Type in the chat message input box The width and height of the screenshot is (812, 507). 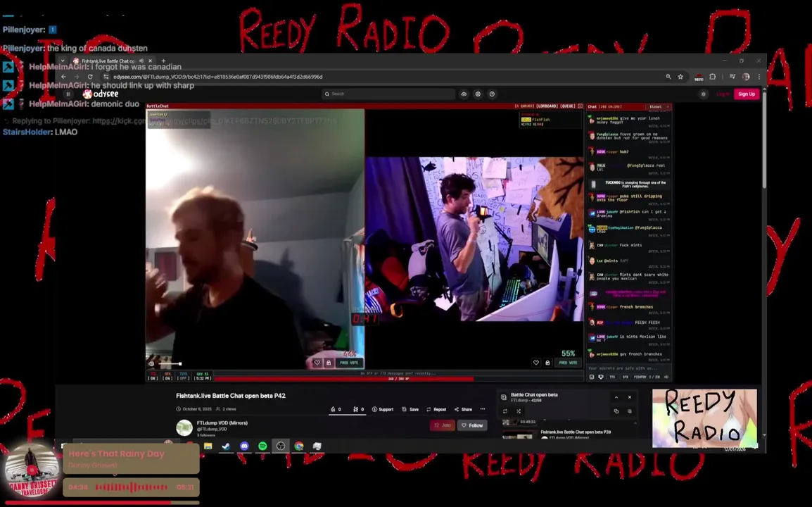click(628, 368)
